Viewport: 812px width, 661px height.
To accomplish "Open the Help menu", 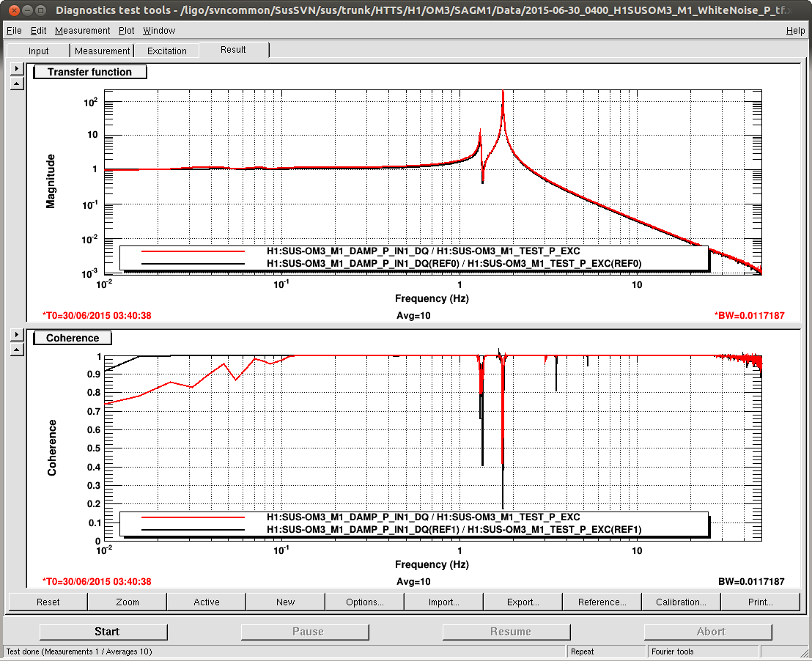I will (795, 31).
